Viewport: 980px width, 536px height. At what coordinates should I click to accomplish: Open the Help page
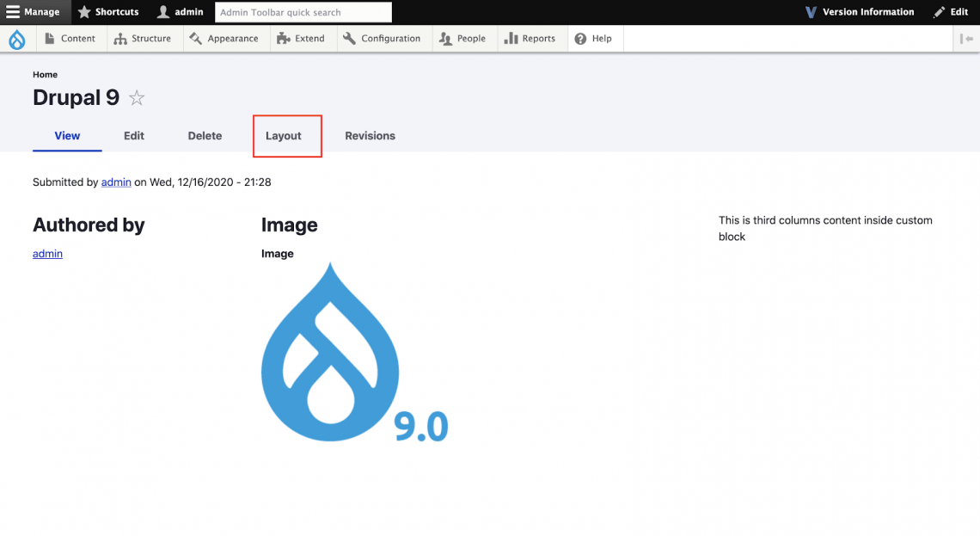pyautogui.click(x=593, y=39)
